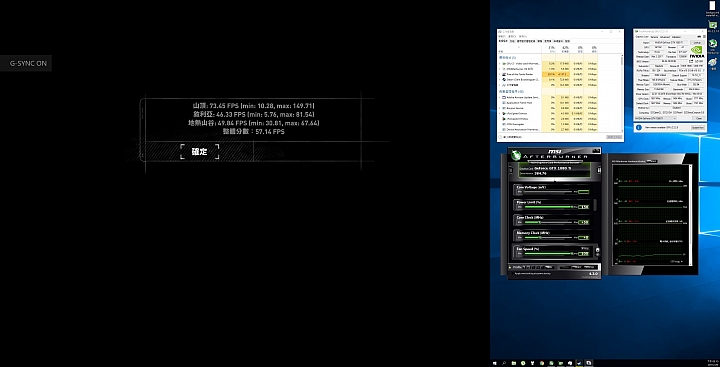Click the GPU-Z screenshot camera icon
This screenshot has height=367, width=720.
point(699,37)
